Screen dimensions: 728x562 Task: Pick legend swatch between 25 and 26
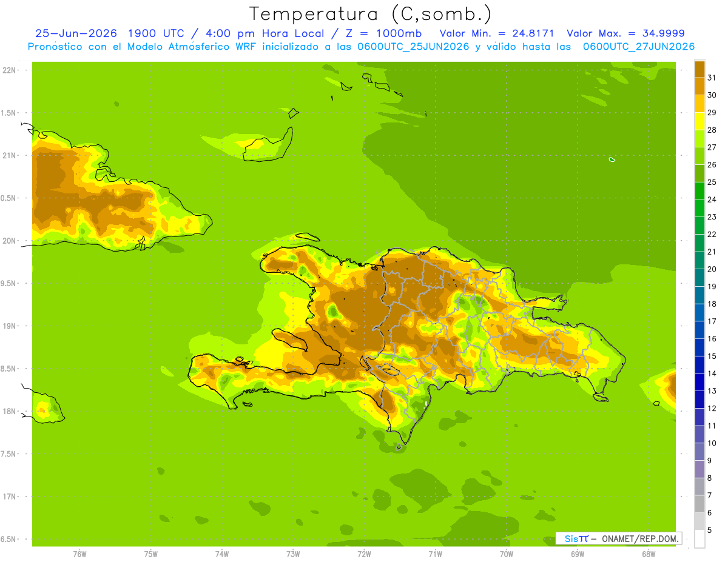pyautogui.click(x=699, y=173)
